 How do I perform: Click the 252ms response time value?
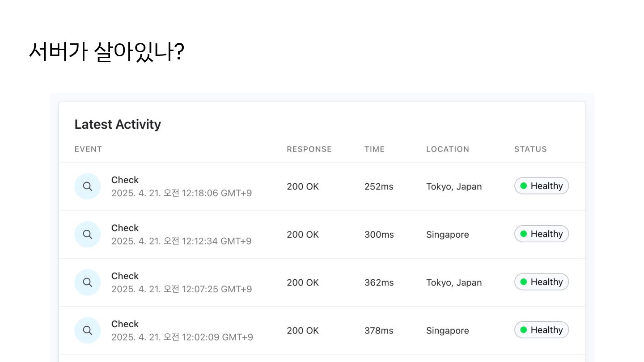[x=378, y=187]
